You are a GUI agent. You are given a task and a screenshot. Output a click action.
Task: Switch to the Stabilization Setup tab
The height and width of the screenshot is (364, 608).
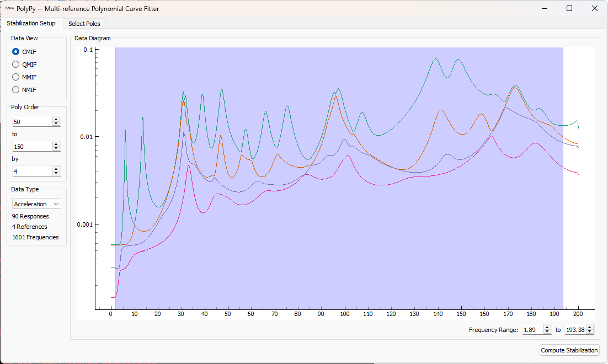coord(31,23)
